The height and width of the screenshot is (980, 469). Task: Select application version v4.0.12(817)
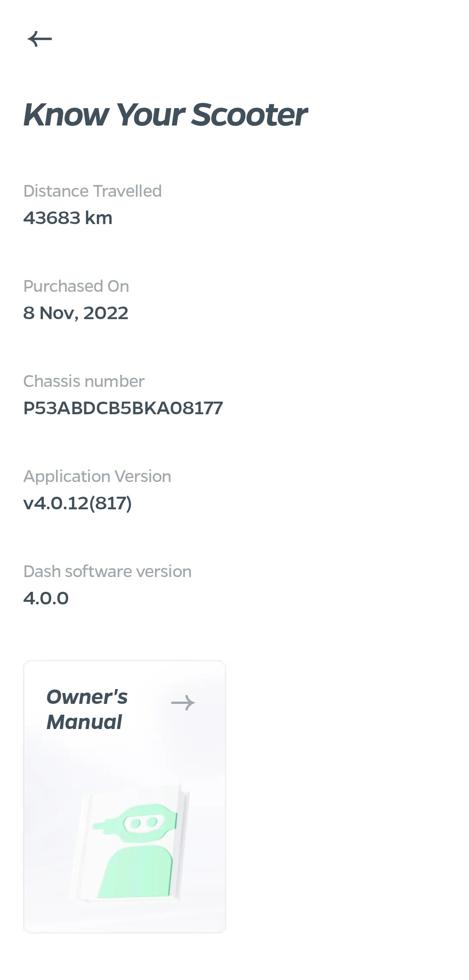[x=77, y=503]
